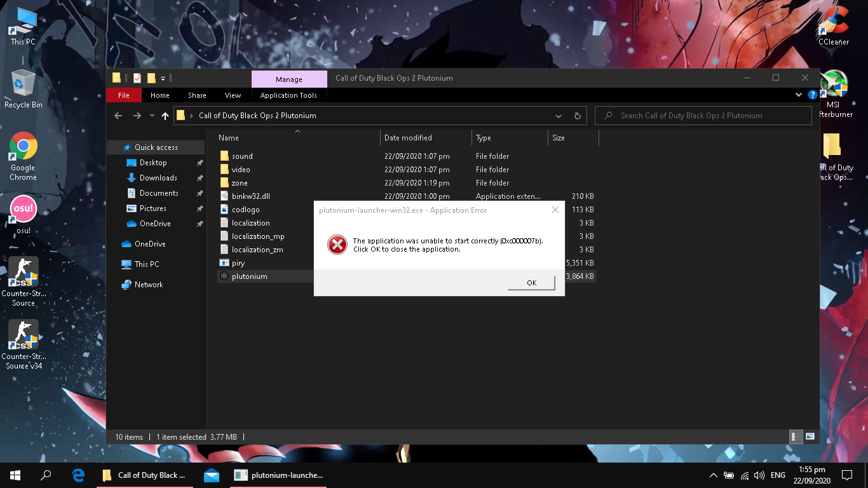Launch Microsoft Edge from taskbar

click(79, 475)
